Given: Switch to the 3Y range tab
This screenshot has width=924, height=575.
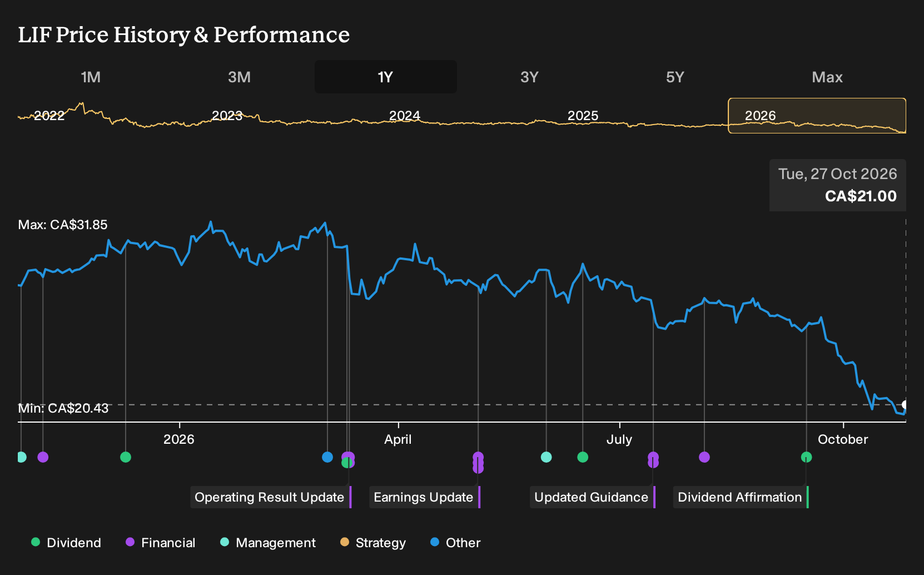Looking at the screenshot, I should 529,77.
